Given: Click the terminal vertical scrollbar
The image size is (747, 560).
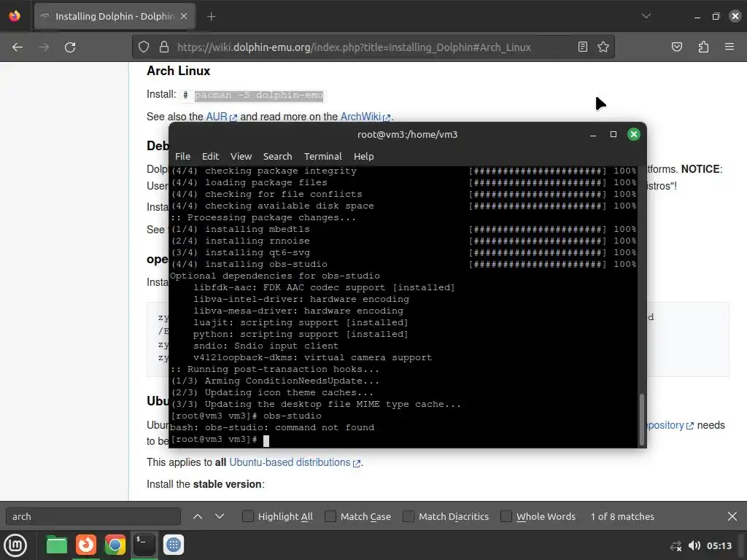Looking at the screenshot, I should tap(642, 419).
